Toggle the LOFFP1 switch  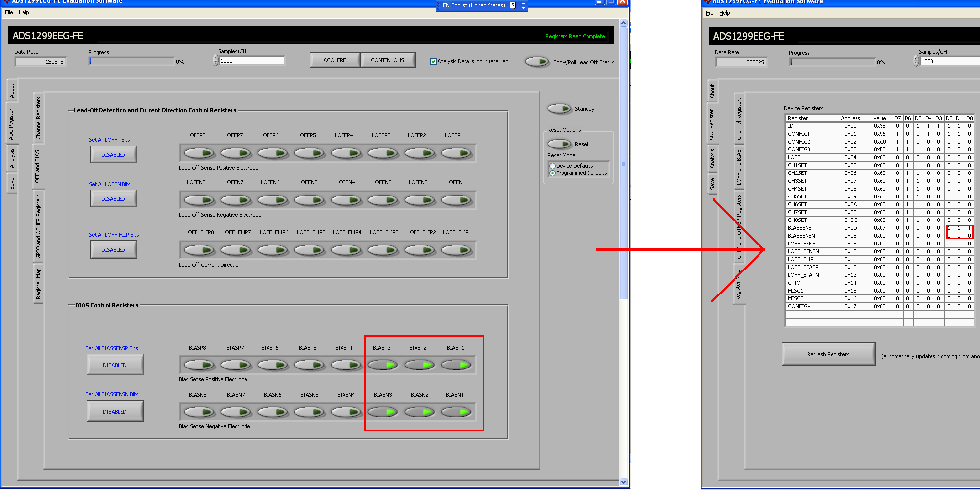coord(457,153)
